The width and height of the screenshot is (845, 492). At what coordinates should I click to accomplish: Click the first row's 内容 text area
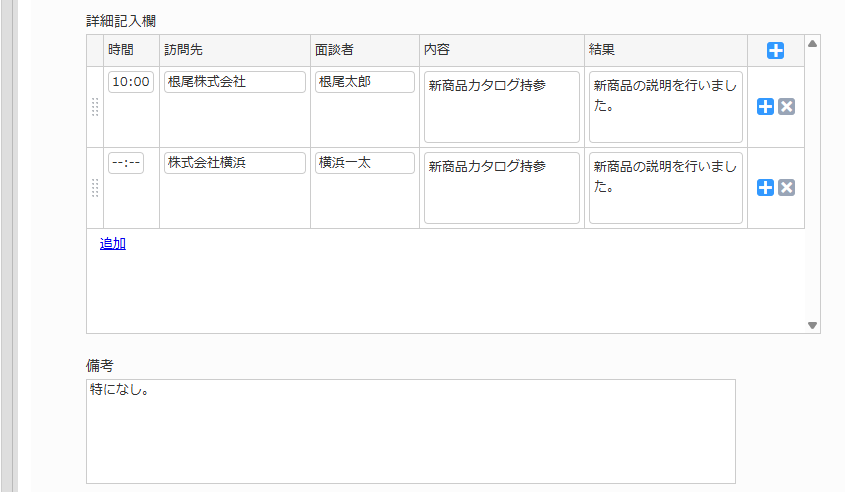502,107
